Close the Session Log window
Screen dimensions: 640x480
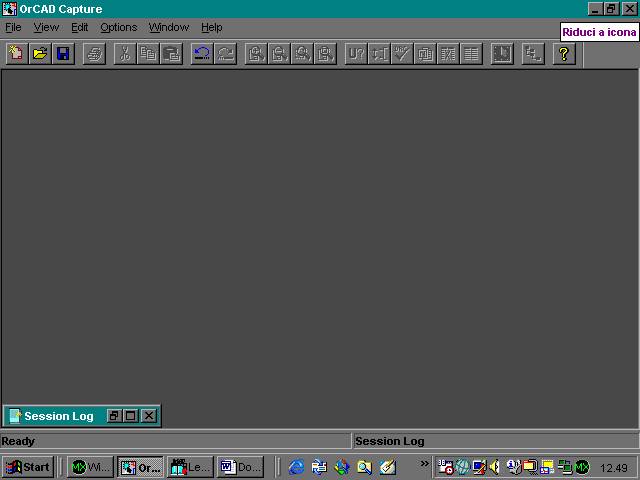click(149, 416)
